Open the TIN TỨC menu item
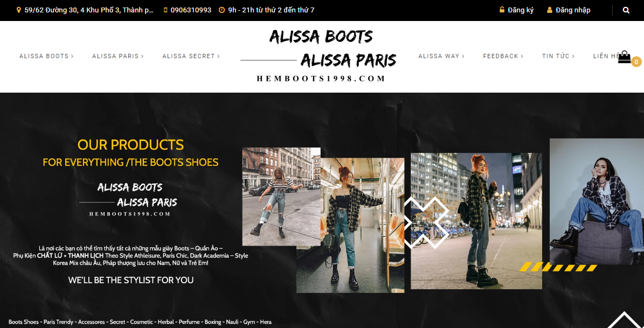 [x=558, y=56]
